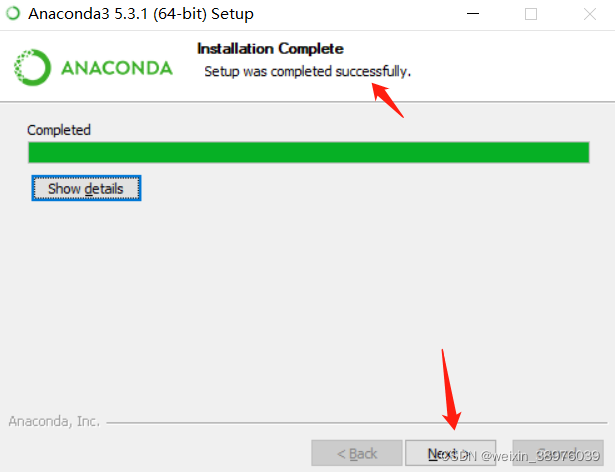This screenshot has width=615, height=472.
Task: Click the ANACONDA wordmark in header
Action: [117, 68]
